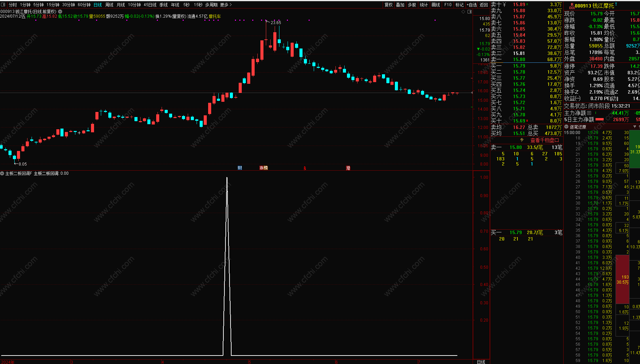The height and width of the screenshot is (364, 640).
Task: Open the 45日线 period tab
Action: [x=150, y=5]
